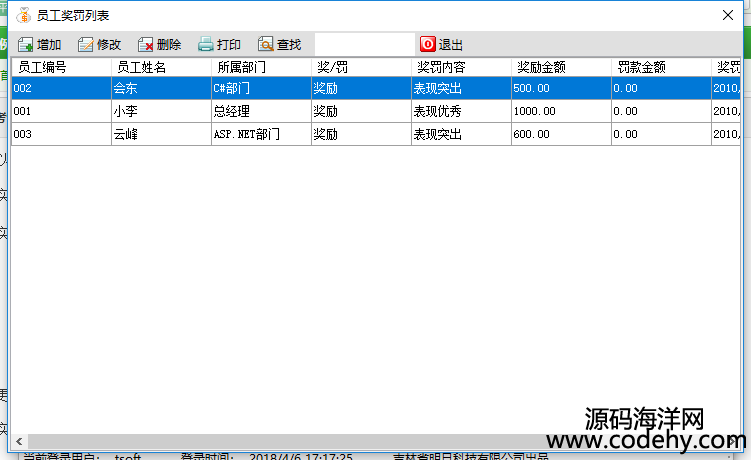Select employee number 001 cell

coord(61,111)
